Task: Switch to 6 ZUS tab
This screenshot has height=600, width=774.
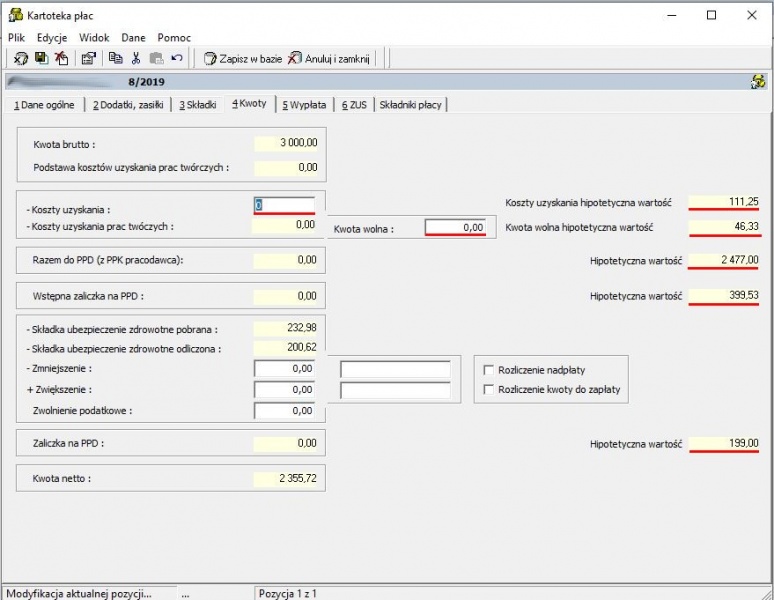Action: (354, 105)
